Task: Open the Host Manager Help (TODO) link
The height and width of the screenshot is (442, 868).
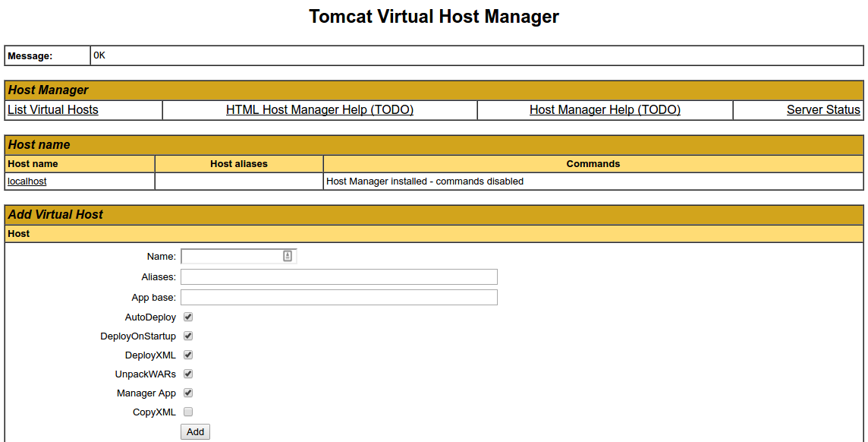Action: point(605,109)
